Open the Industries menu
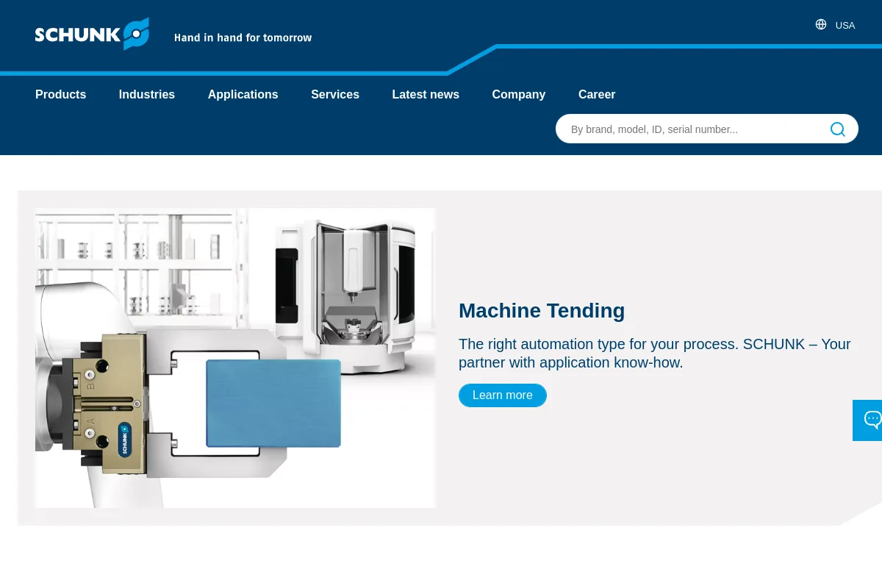The image size is (882, 588). 147,94
